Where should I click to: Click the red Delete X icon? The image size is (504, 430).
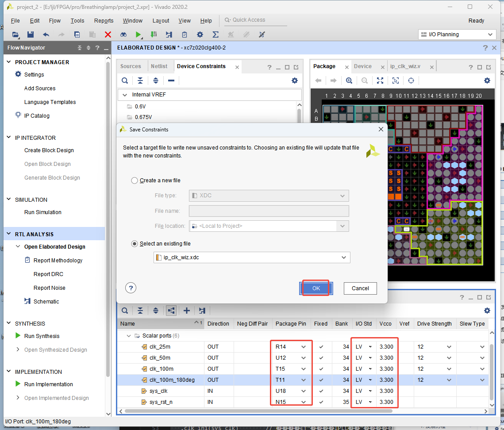[x=108, y=35]
